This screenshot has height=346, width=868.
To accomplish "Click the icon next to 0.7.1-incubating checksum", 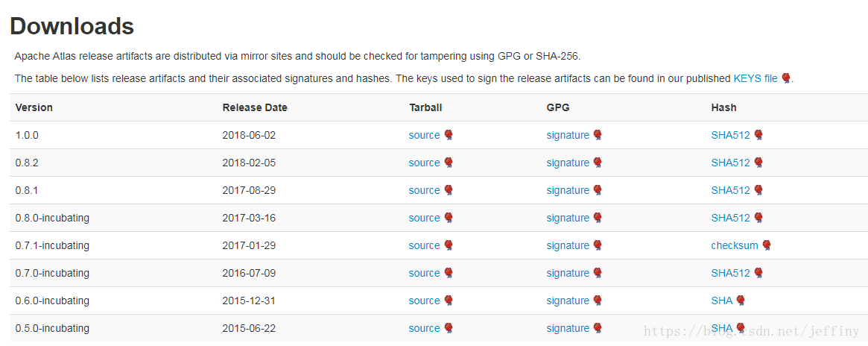I will 767,245.
